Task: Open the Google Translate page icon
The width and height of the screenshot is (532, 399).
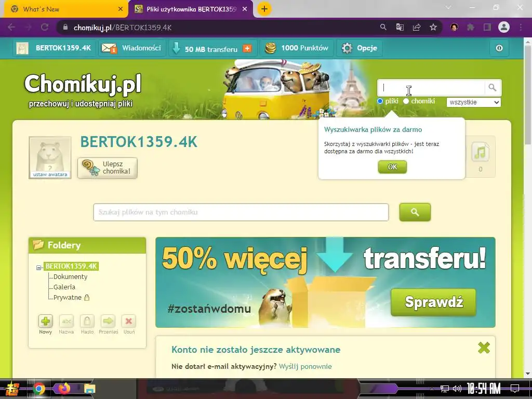Action: [x=400, y=27]
